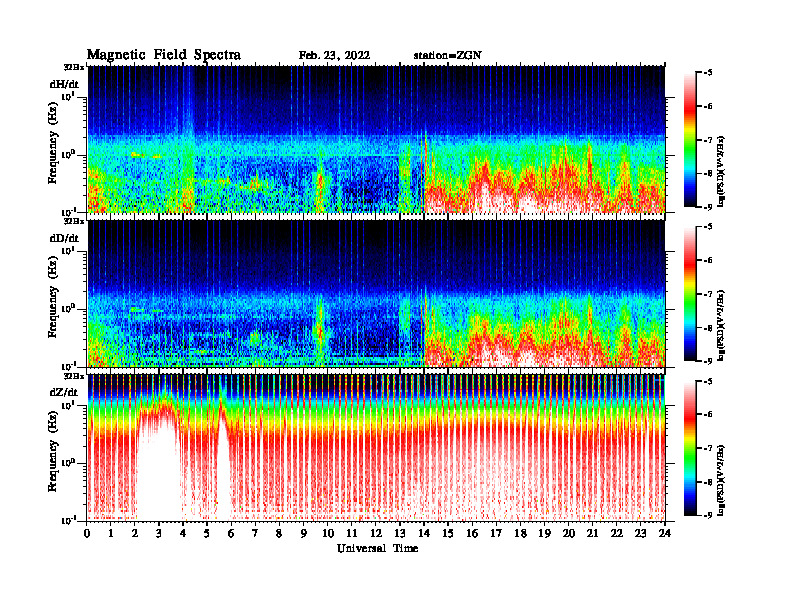
Task: Click hour tick label 3 on time axis
Action: [159, 534]
